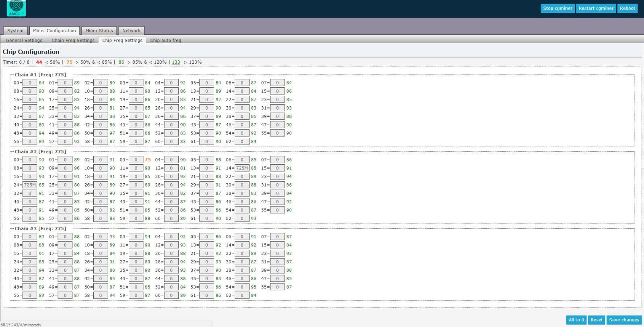Focus Chain #2 chip 47 input
644x327 pixels.
tap(277, 201)
